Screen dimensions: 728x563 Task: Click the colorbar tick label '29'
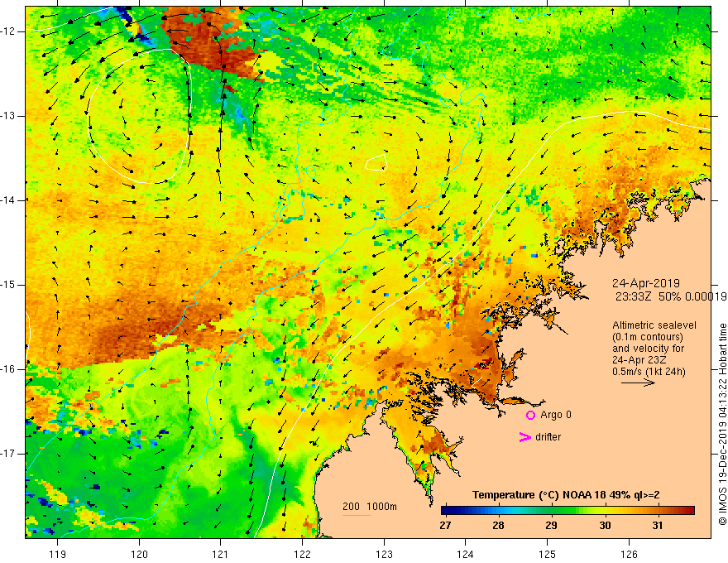click(x=551, y=526)
